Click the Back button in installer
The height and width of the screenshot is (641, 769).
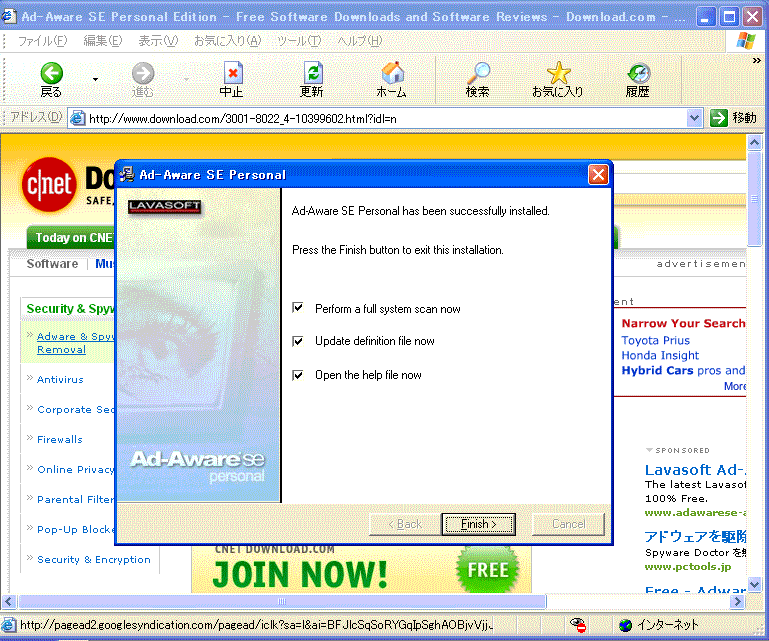point(405,524)
